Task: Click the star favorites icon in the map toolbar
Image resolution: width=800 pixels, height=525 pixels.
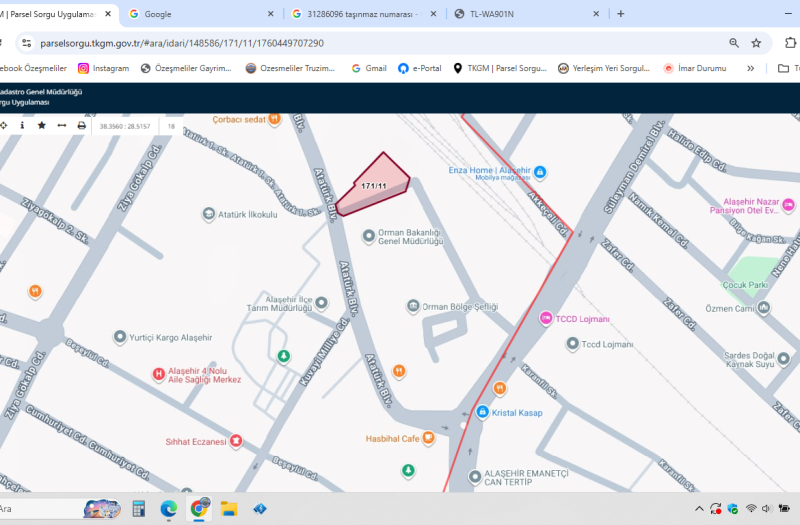Action: tap(41, 126)
